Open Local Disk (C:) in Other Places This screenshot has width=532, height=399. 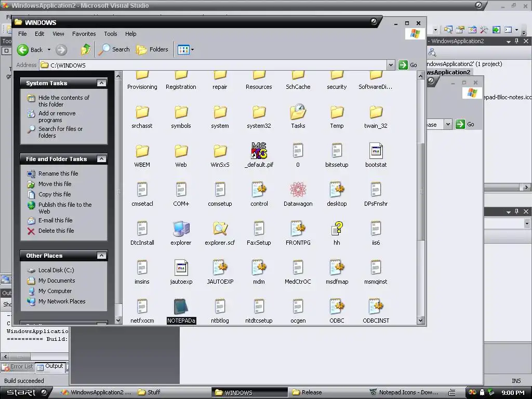click(56, 270)
